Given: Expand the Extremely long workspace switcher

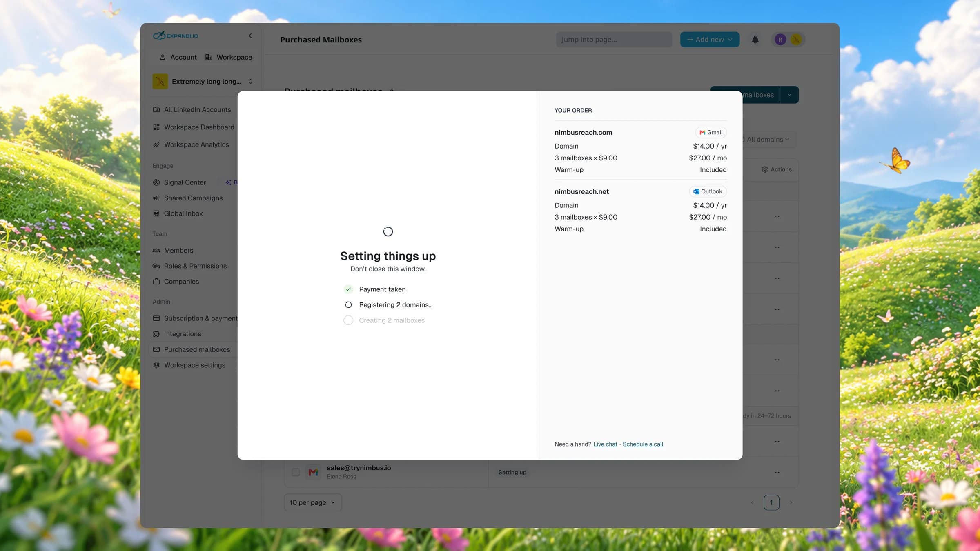Looking at the screenshot, I should [x=203, y=81].
